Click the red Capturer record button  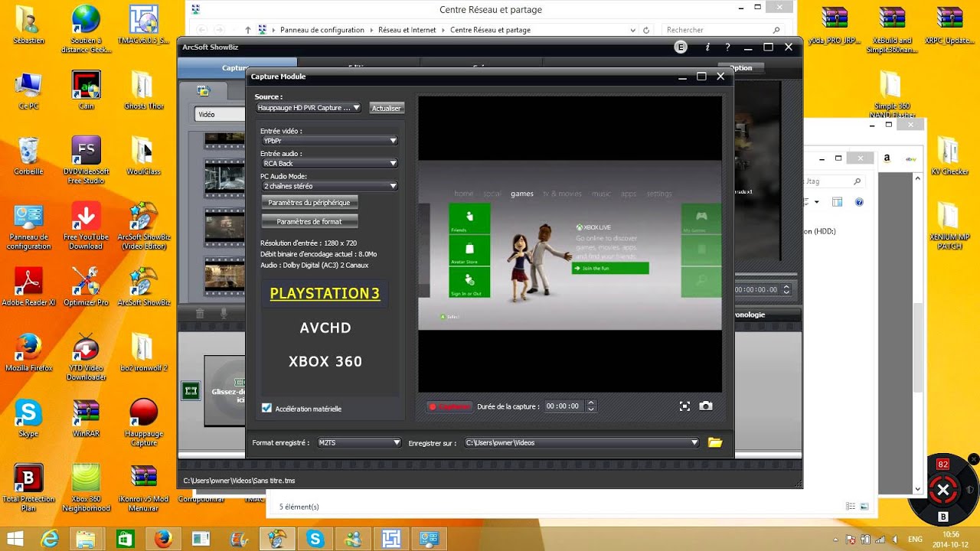tap(449, 406)
